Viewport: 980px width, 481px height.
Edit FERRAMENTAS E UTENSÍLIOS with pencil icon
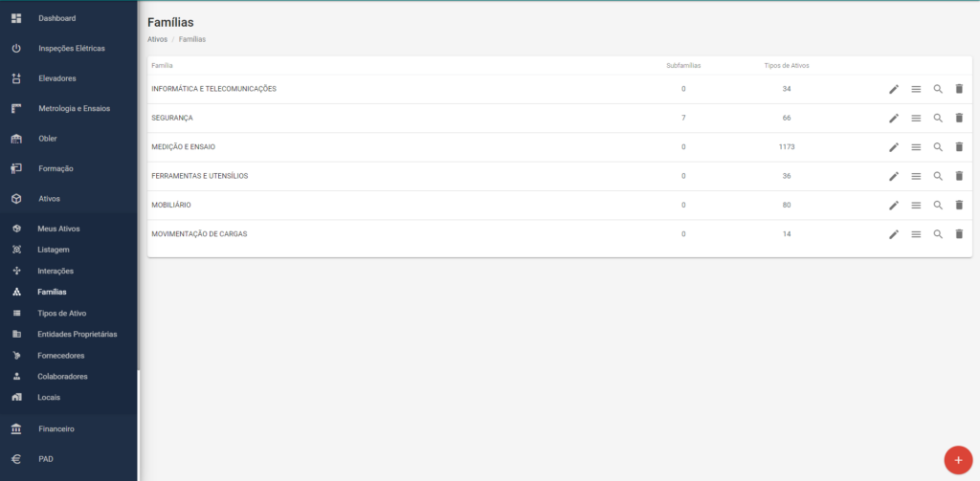coord(894,176)
